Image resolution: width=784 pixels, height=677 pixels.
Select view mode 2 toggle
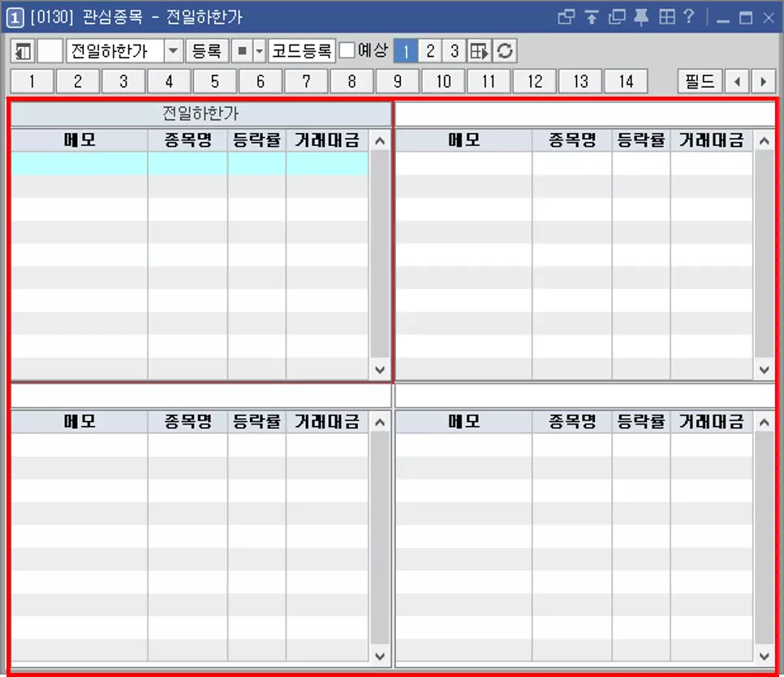(430, 51)
